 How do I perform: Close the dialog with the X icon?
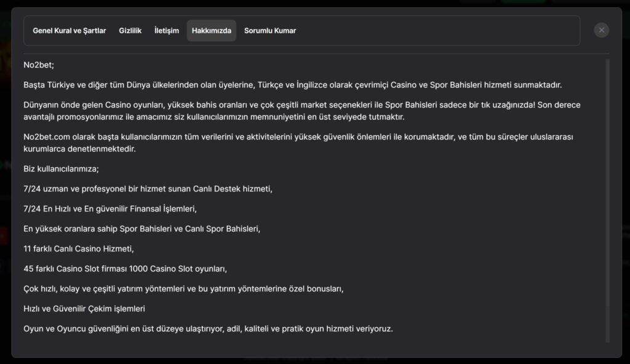[601, 30]
